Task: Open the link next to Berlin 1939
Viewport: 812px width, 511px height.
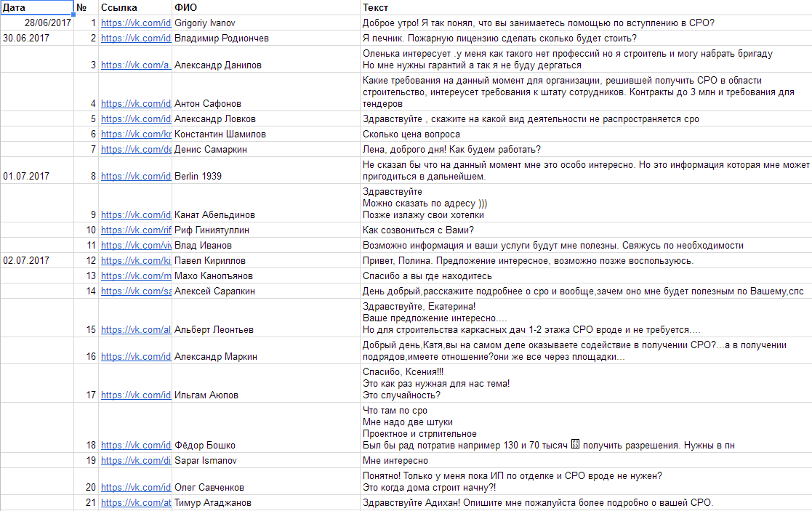Action: tap(136, 177)
